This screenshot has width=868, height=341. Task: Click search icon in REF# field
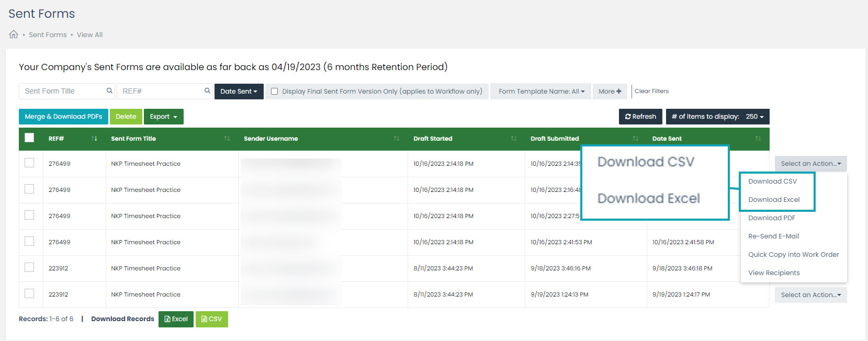tap(207, 91)
